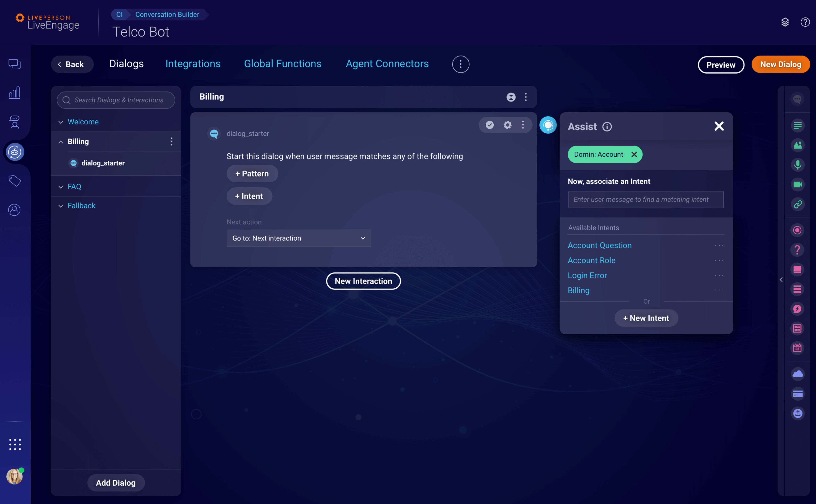The image size is (816, 504).
Task: Click the clear button in the Billing header bar
Action: coord(511,97)
